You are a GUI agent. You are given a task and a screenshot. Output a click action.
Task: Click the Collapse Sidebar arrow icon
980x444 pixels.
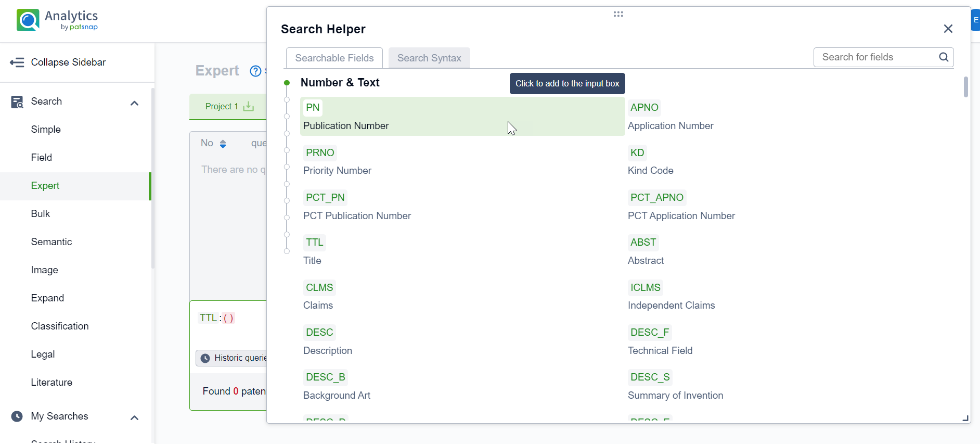[17, 62]
